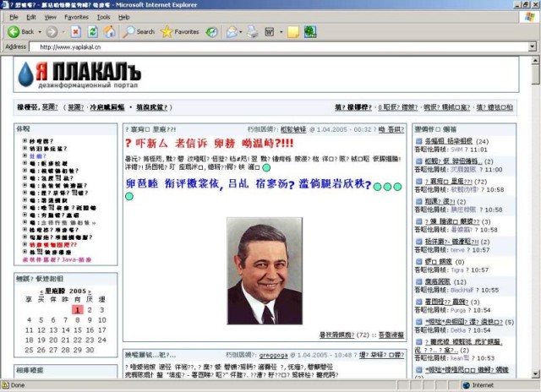Click the Windows flag logo in menu bar
Image resolution: width=541 pixels, height=392 pixels.
(529, 17)
